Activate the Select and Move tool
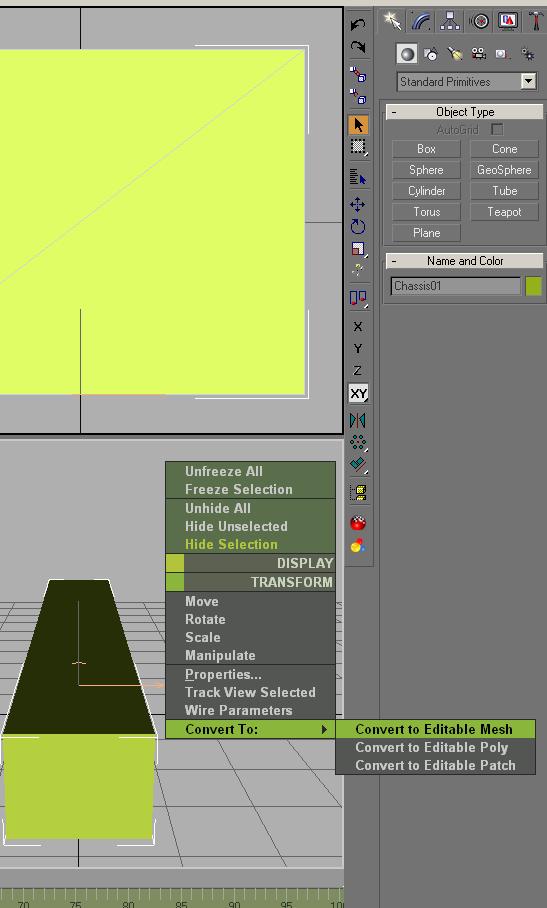This screenshot has width=547, height=908. 358,204
